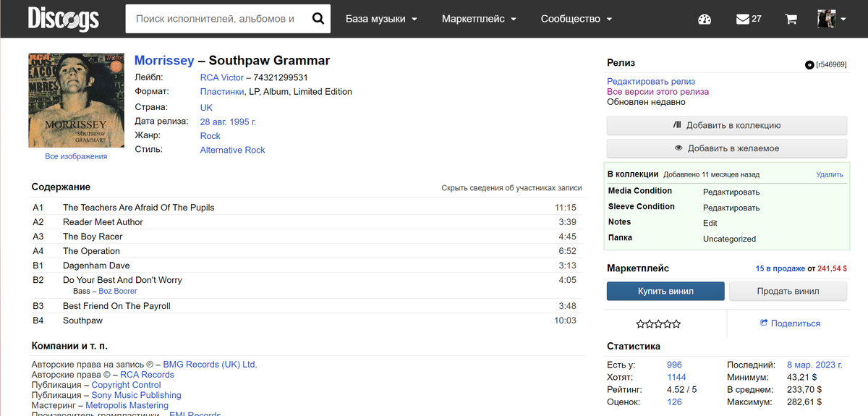Select track The Operation
The image size is (868, 416).
[91, 251]
